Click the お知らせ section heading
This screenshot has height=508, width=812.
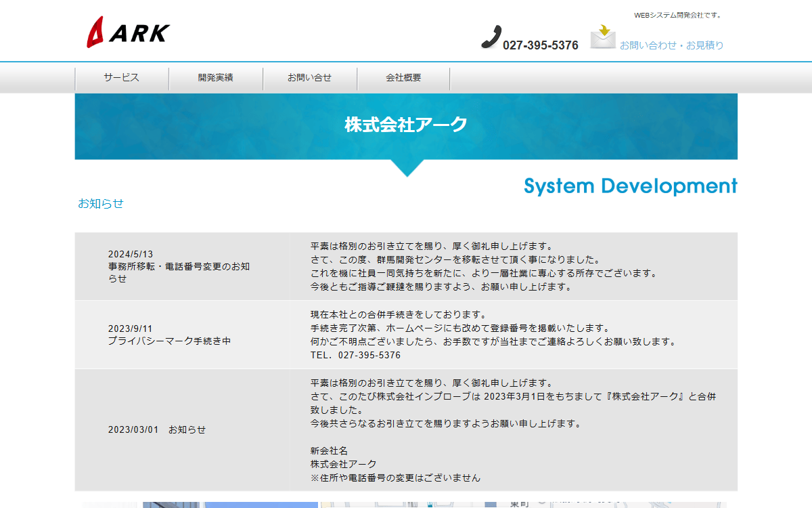coord(101,203)
